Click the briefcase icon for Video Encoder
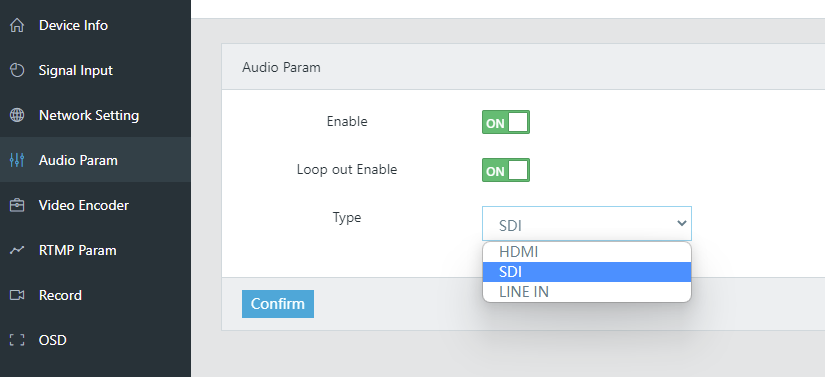This screenshot has width=825, height=377. (17, 205)
